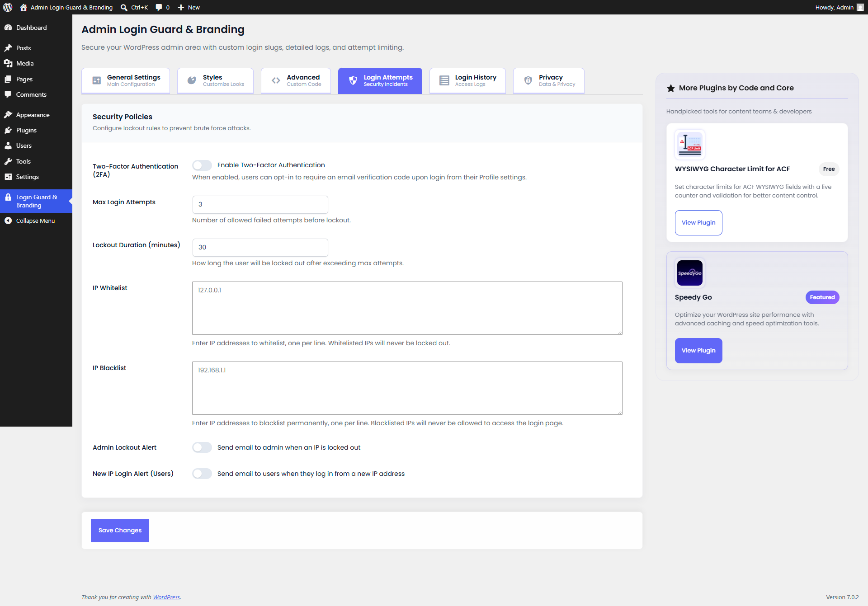Click the Dashboard gauge icon in sidebar

[x=8, y=28]
